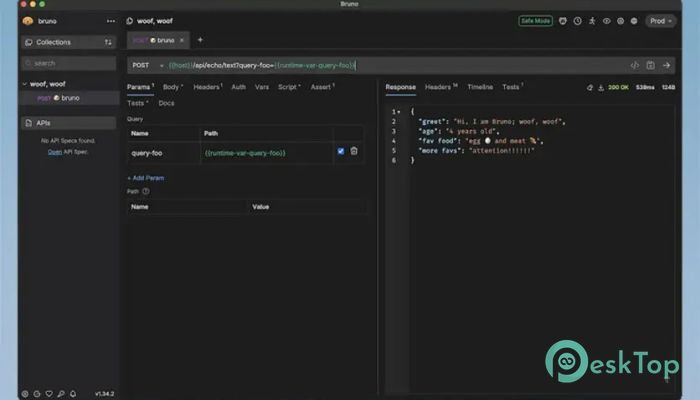Clear the response with eraser icon
This screenshot has width=700, height=400.
coord(590,88)
